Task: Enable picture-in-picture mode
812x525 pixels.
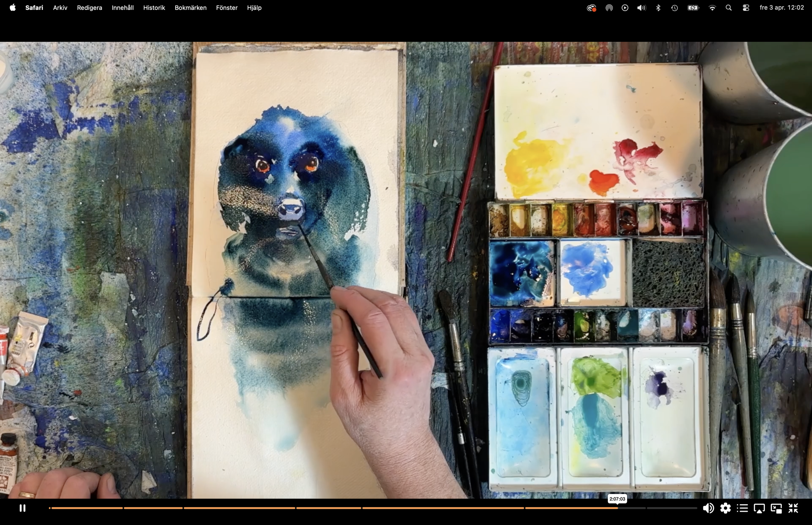Action: click(x=776, y=508)
